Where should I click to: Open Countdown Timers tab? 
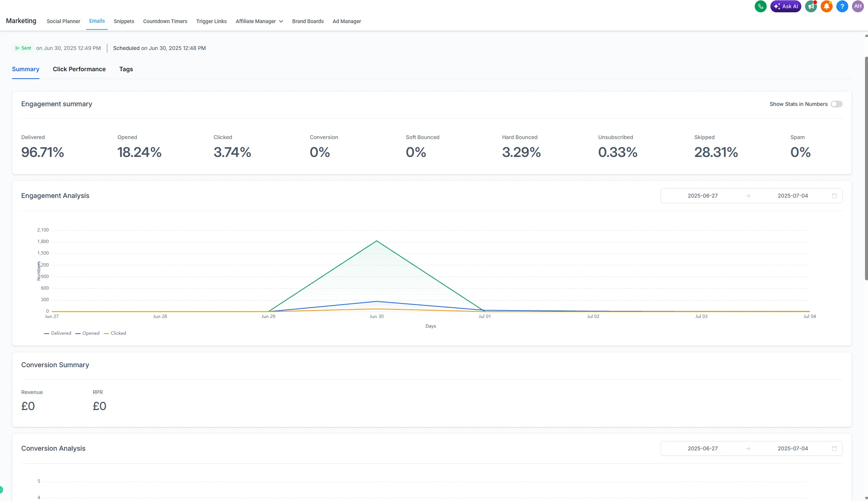click(165, 21)
